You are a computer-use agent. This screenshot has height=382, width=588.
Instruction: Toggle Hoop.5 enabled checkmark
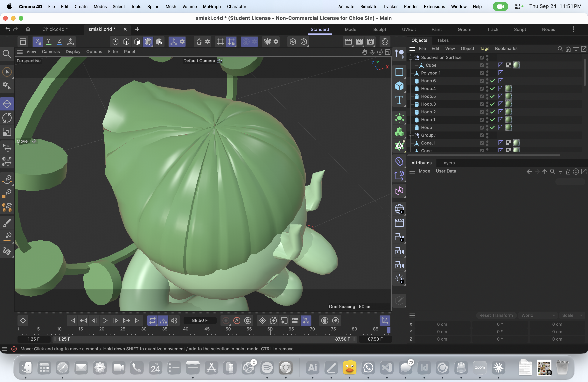(x=492, y=96)
